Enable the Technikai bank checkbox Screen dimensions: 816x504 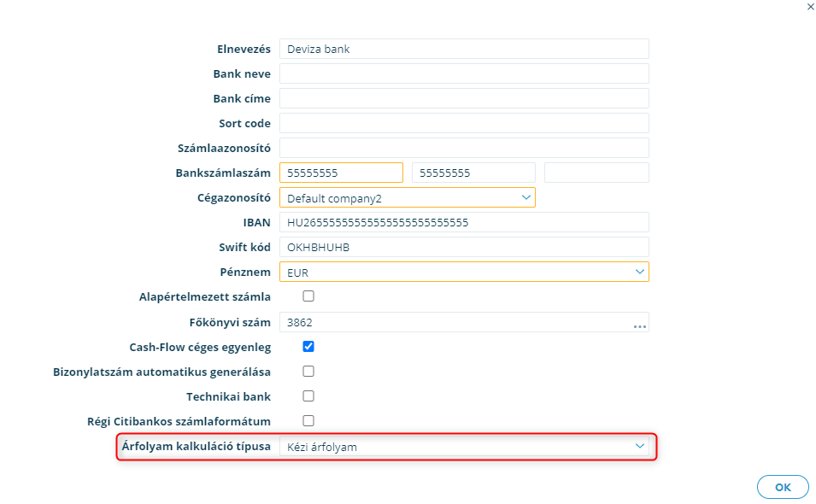click(308, 396)
